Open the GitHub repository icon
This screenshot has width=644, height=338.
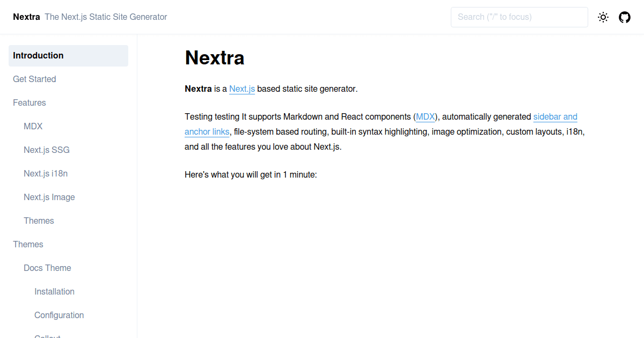click(624, 17)
